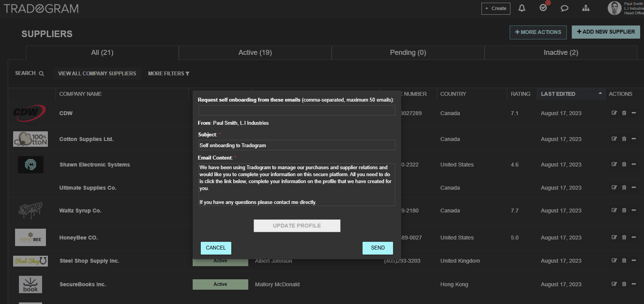Switch to the Active (19) tab
The image size is (644, 304).
coord(255,53)
